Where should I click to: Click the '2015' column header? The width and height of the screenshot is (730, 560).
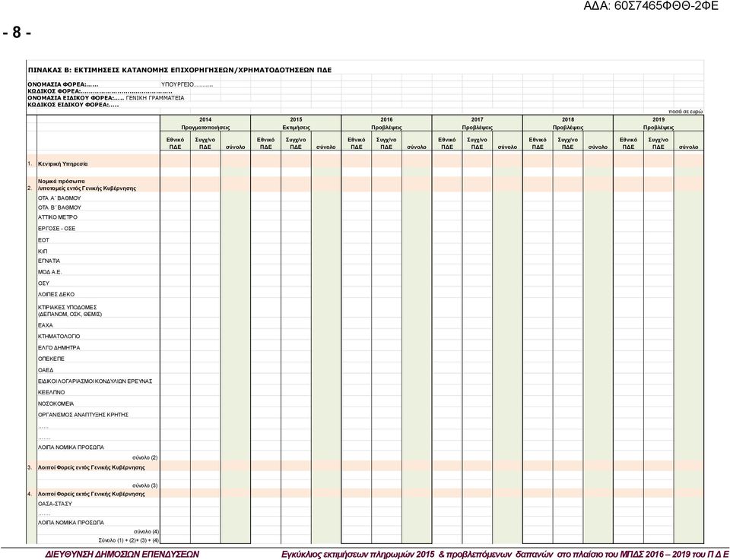(296, 119)
